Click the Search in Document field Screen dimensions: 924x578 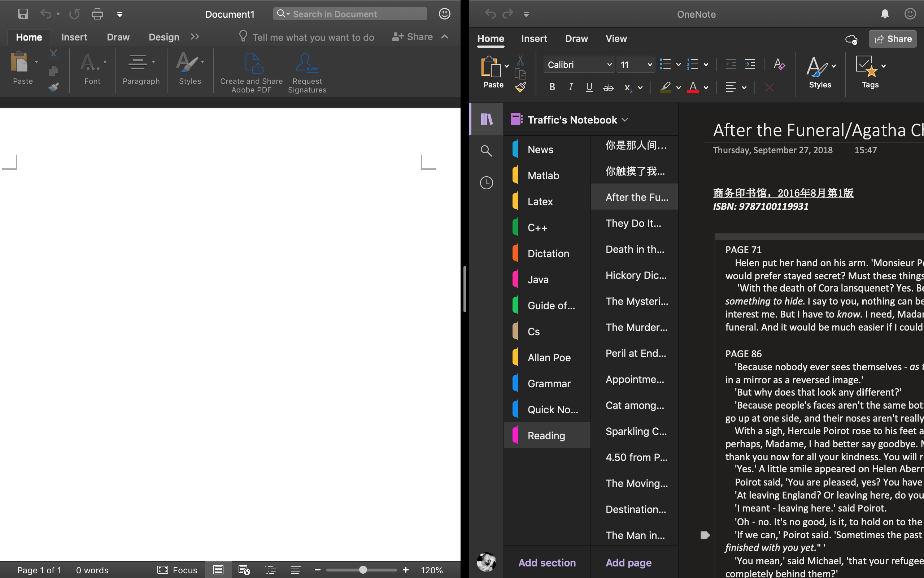(x=350, y=14)
